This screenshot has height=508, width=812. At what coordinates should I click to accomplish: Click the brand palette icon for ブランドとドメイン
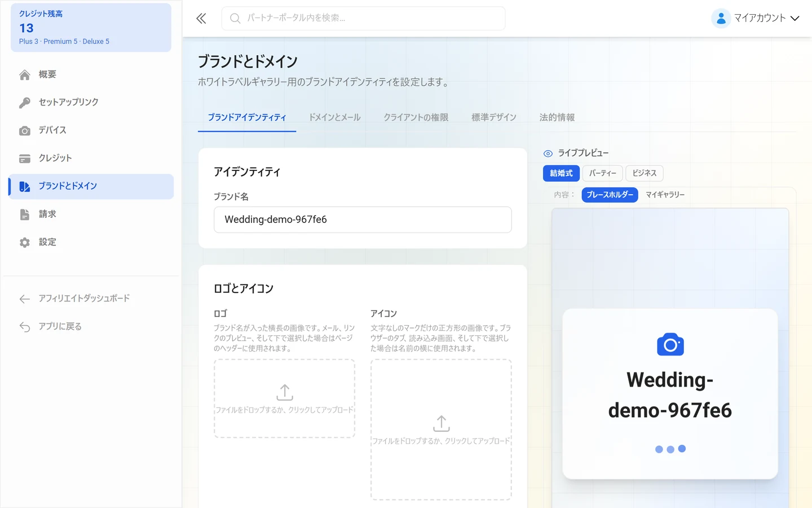[25, 186]
